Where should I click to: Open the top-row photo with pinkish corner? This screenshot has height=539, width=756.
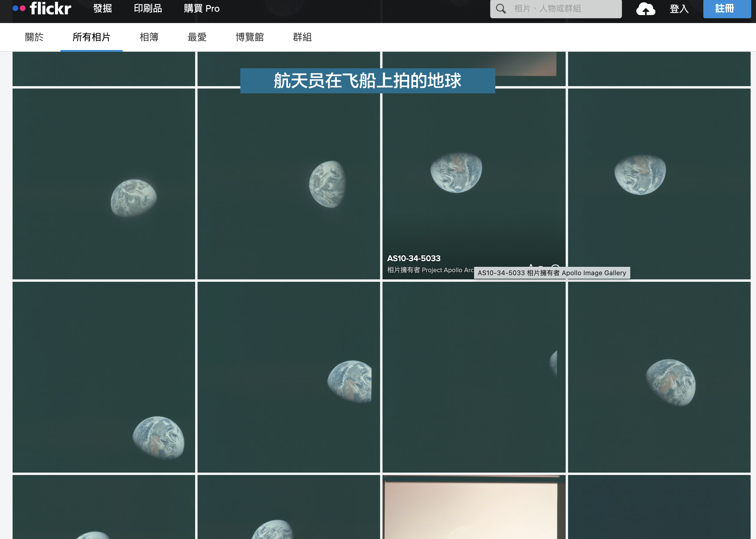(474, 69)
